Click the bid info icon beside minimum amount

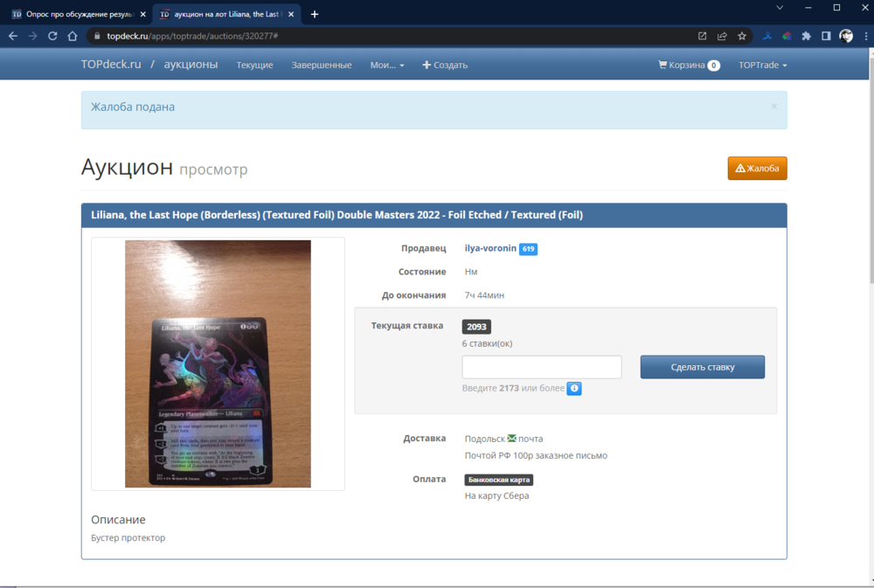[574, 389]
